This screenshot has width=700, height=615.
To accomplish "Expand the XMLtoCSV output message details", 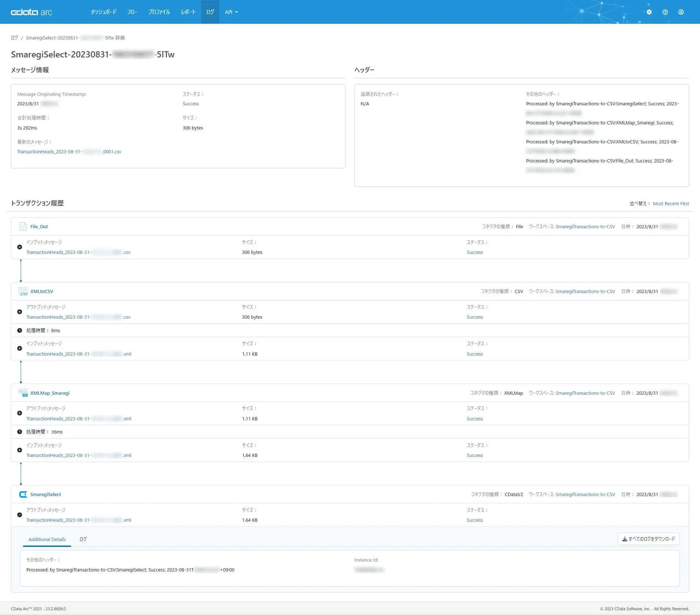I will 20,312.
